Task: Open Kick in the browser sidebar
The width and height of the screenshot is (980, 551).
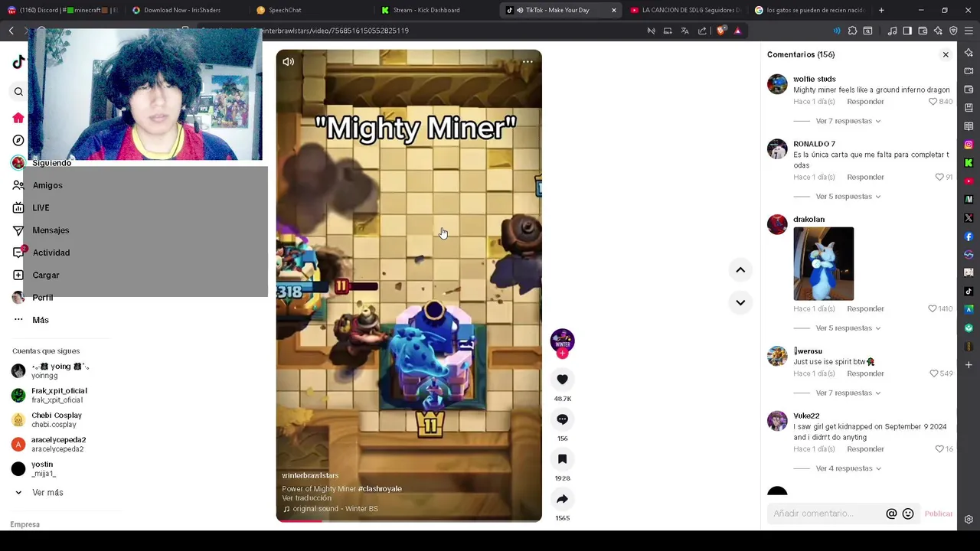Action: click(x=969, y=163)
